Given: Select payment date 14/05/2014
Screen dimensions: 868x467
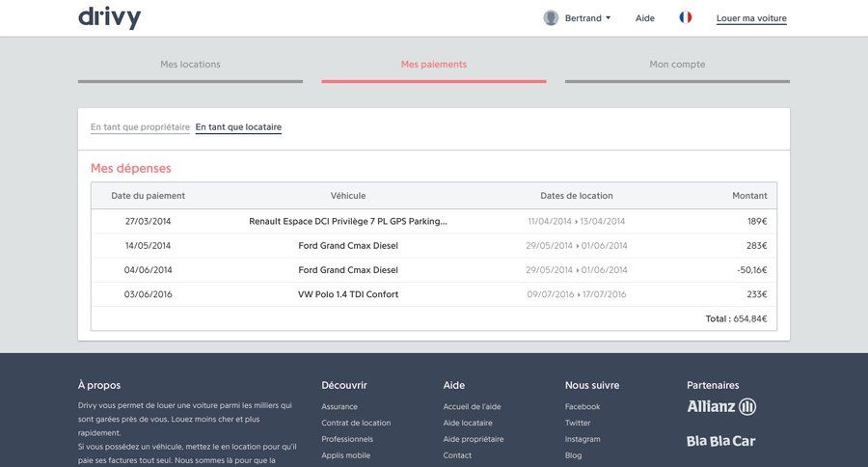Looking at the screenshot, I should 148,245.
